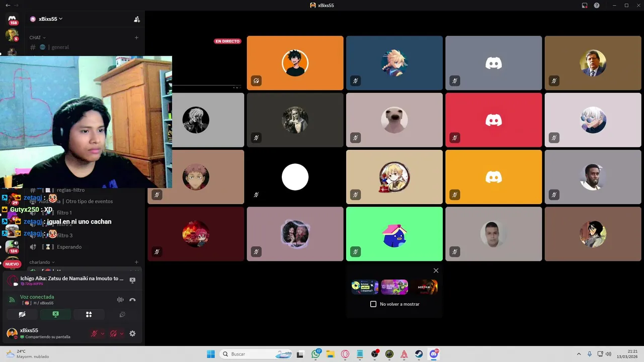Toggle the camera on
The height and width of the screenshot is (362, 644).
(22, 314)
